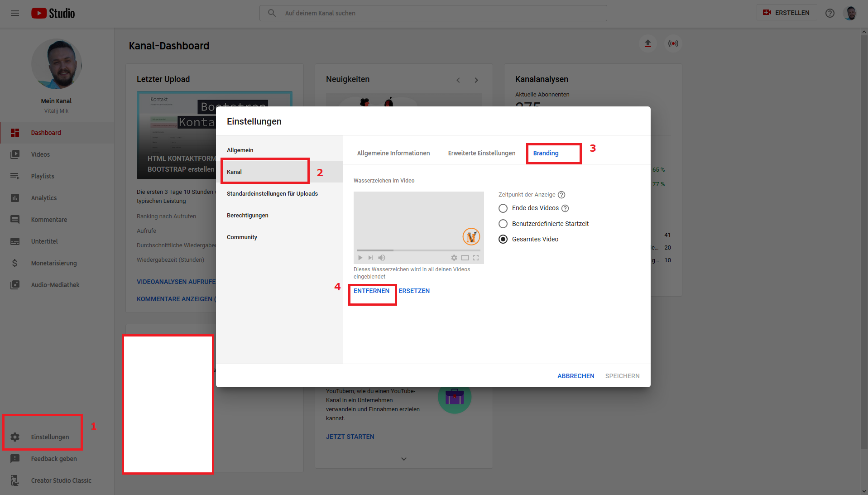Click the play icon in watermark preview
The width and height of the screenshot is (868, 495).
click(360, 258)
